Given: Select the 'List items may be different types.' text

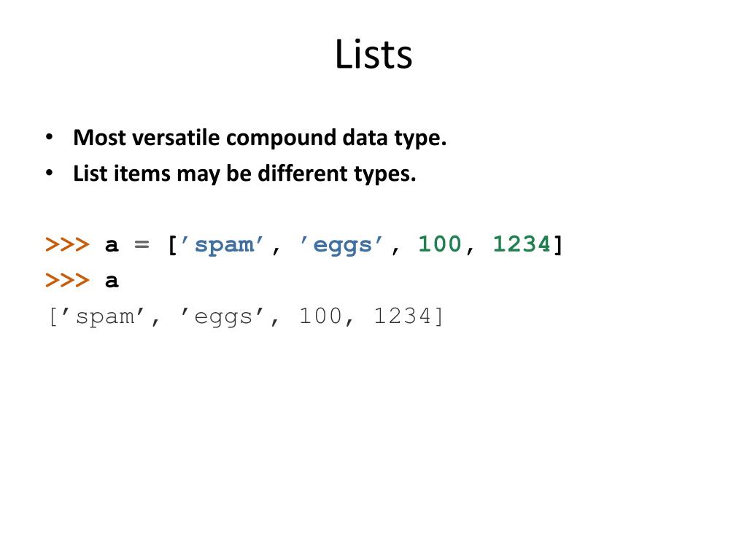Looking at the screenshot, I should coord(244,174).
